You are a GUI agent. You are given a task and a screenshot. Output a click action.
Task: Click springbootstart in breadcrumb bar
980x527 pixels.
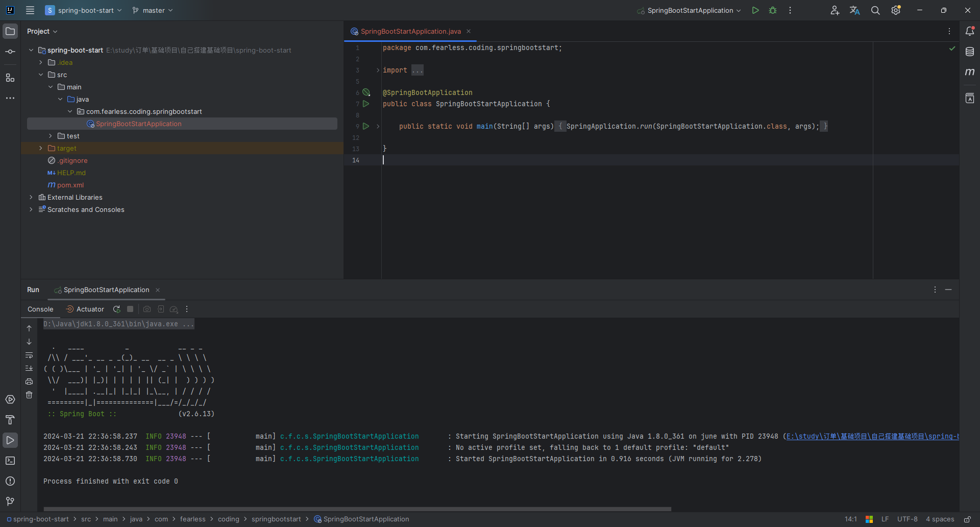point(276,519)
